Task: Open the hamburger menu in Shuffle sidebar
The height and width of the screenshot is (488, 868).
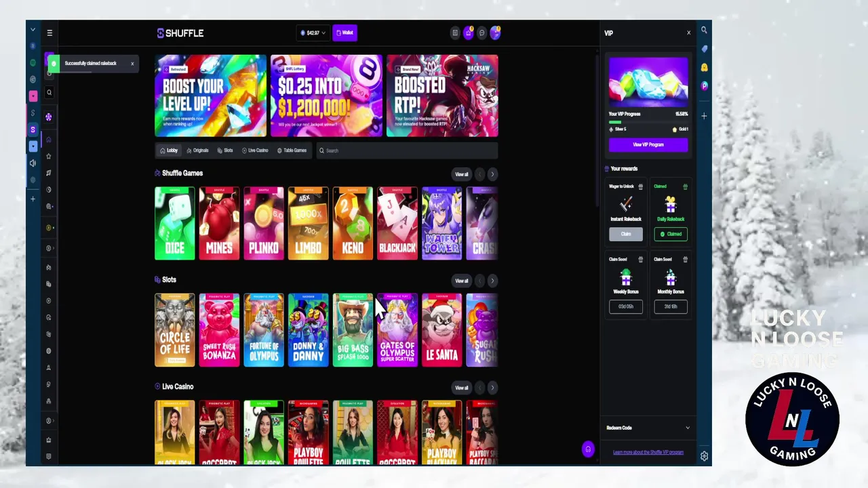Action: pyautogui.click(x=50, y=33)
